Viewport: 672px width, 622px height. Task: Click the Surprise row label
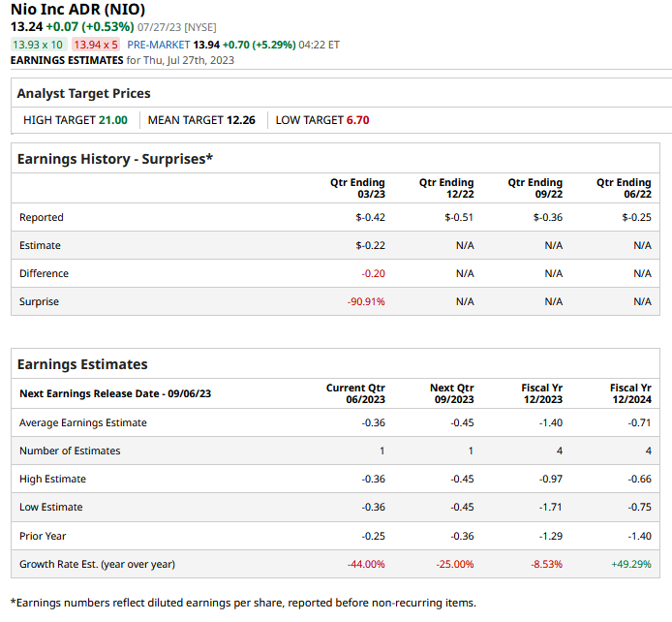click(39, 301)
